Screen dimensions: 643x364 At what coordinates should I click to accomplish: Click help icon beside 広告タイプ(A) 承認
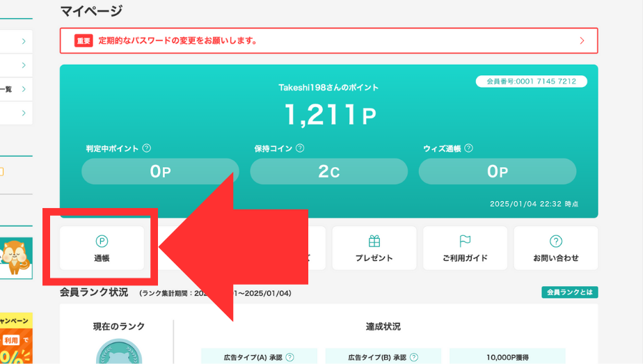tap(289, 357)
